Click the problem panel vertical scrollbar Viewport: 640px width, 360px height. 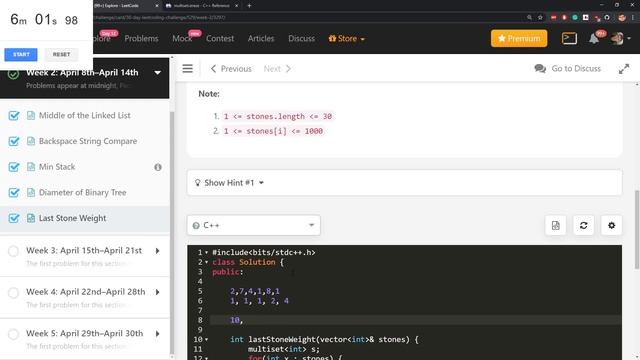(x=637, y=229)
